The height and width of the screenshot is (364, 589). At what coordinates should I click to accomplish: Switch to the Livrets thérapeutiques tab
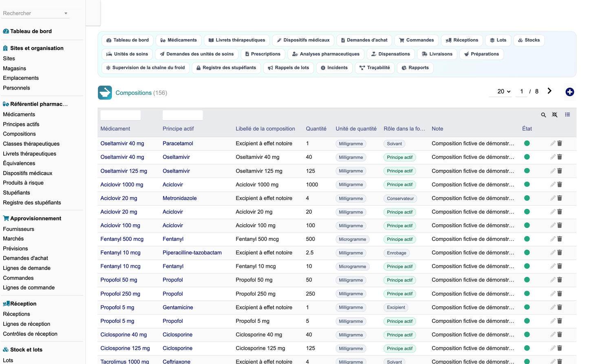[x=236, y=40]
